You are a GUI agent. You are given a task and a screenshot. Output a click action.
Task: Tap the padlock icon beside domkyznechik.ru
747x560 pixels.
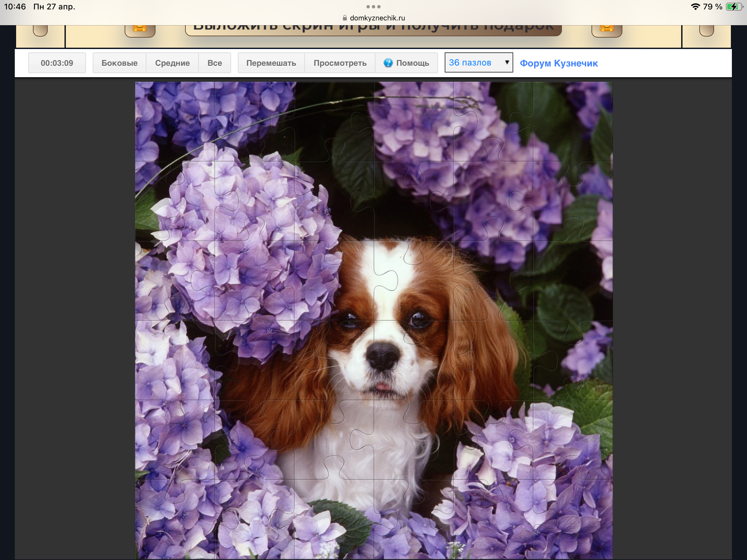pos(345,18)
